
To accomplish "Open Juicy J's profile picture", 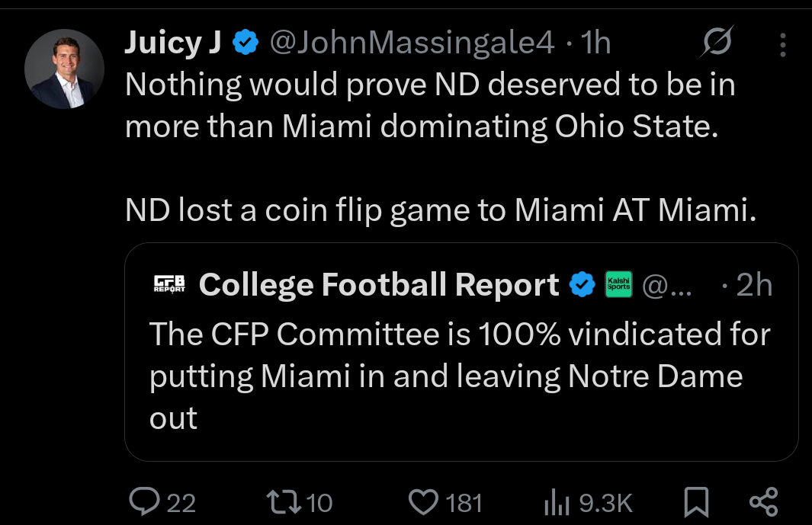I will (x=64, y=69).
